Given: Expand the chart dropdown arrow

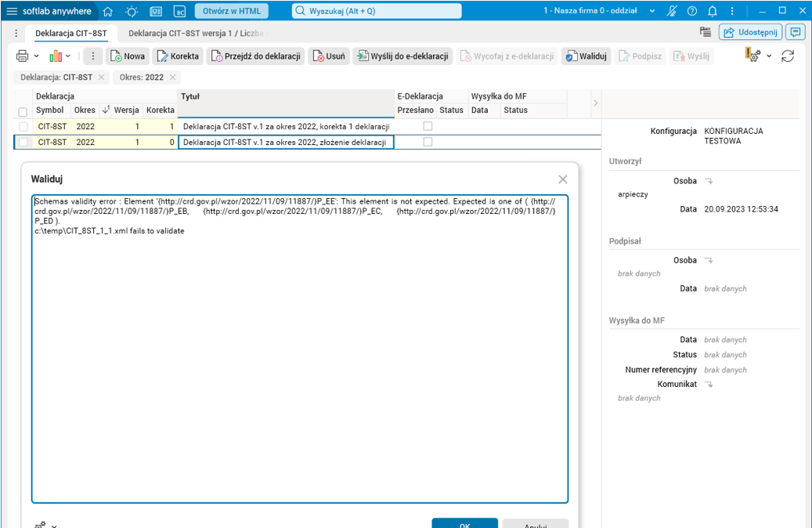Looking at the screenshot, I should click(68, 56).
